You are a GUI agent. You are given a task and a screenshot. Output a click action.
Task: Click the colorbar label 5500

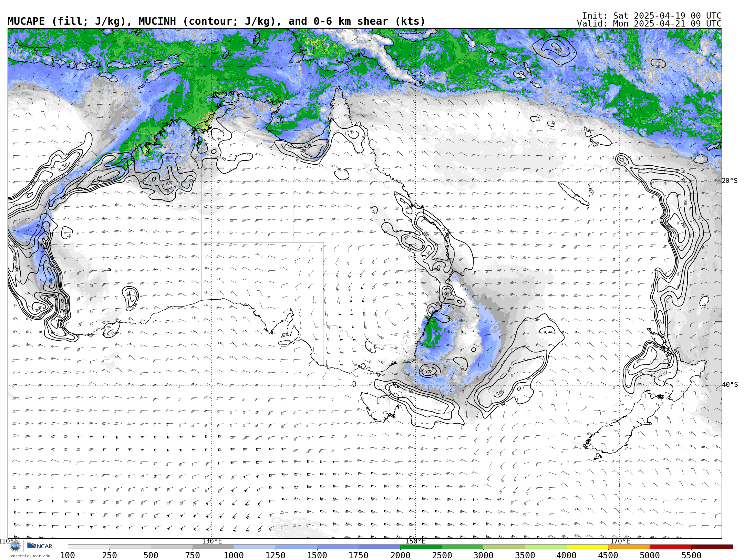(691, 555)
